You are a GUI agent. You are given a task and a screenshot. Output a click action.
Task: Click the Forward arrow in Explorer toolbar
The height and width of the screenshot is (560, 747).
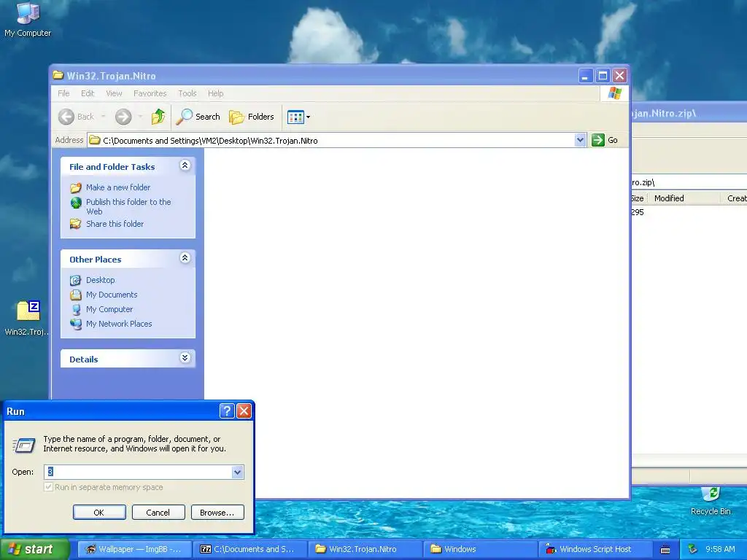tap(123, 117)
